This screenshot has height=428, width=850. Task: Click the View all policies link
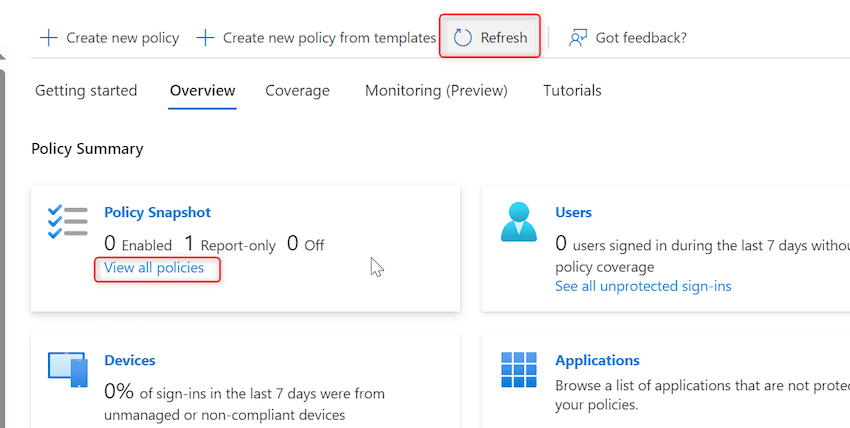coord(154,268)
